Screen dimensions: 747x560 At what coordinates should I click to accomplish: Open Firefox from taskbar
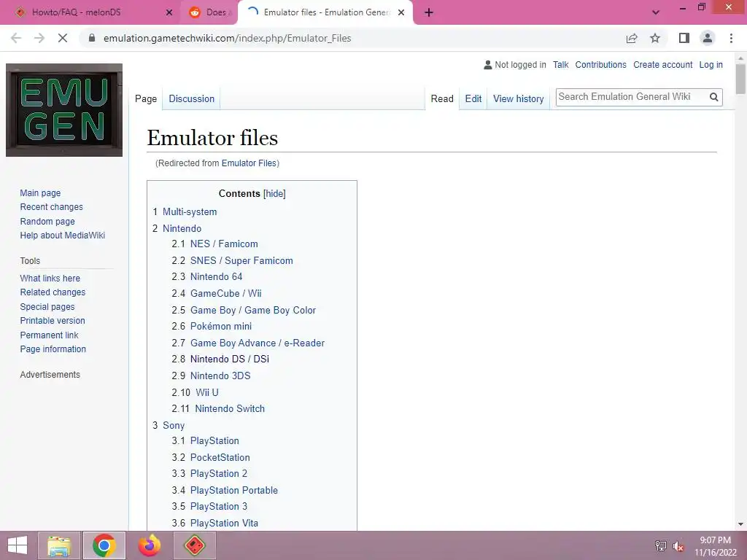149,545
